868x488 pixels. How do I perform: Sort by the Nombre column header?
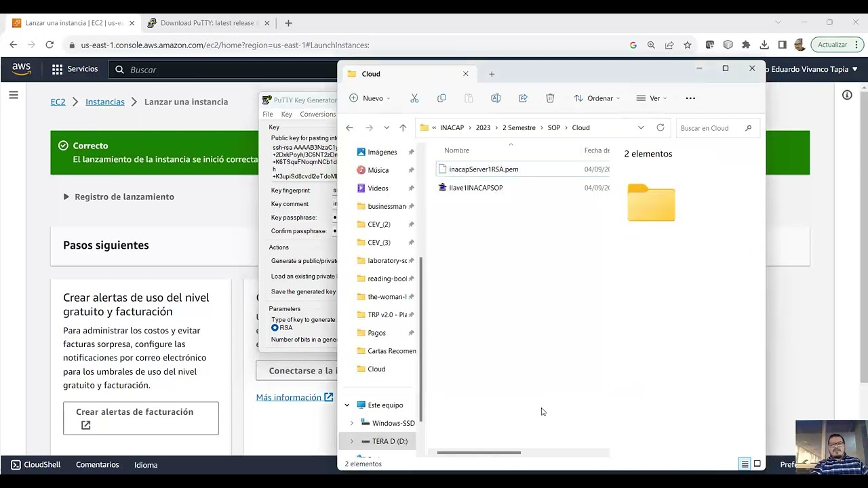(456, 150)
